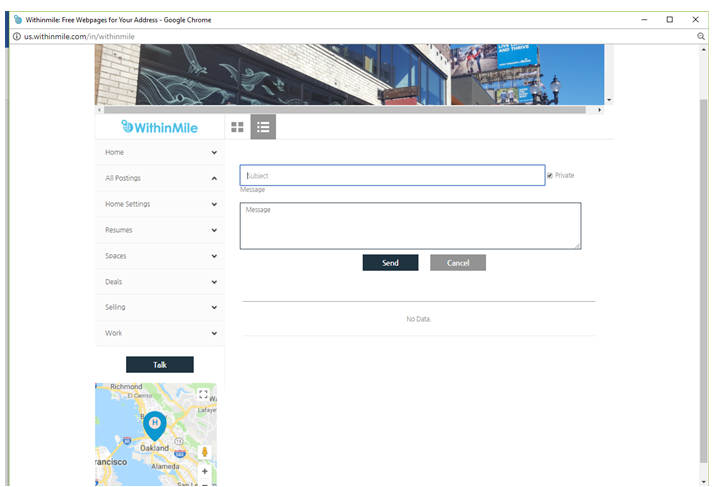Viewport: 714px width, 487px height.
Task: Select the Street View pegman on map
Action: pyautogui.click(x=204, y=452)
